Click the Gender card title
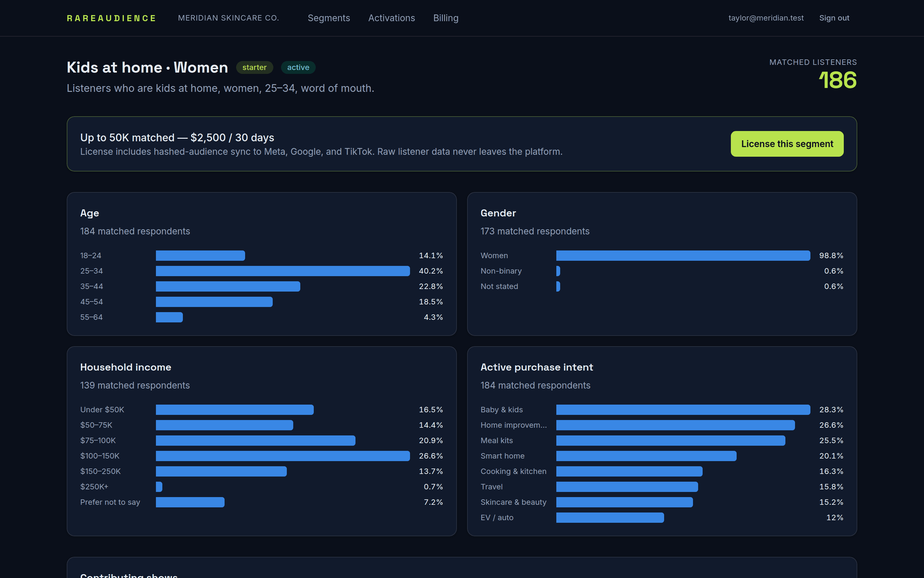Viewport: 924px width, 578px height. tap(498, 213)
